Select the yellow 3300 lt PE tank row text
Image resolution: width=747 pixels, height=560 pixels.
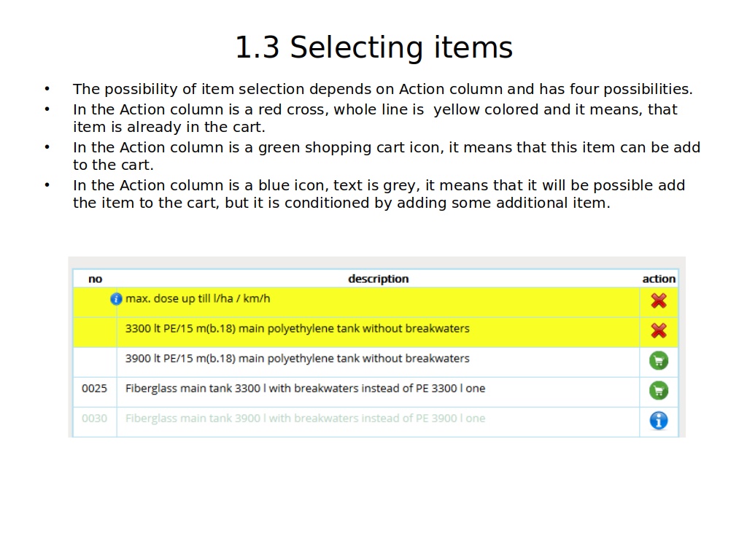click(x=297, y=329)
